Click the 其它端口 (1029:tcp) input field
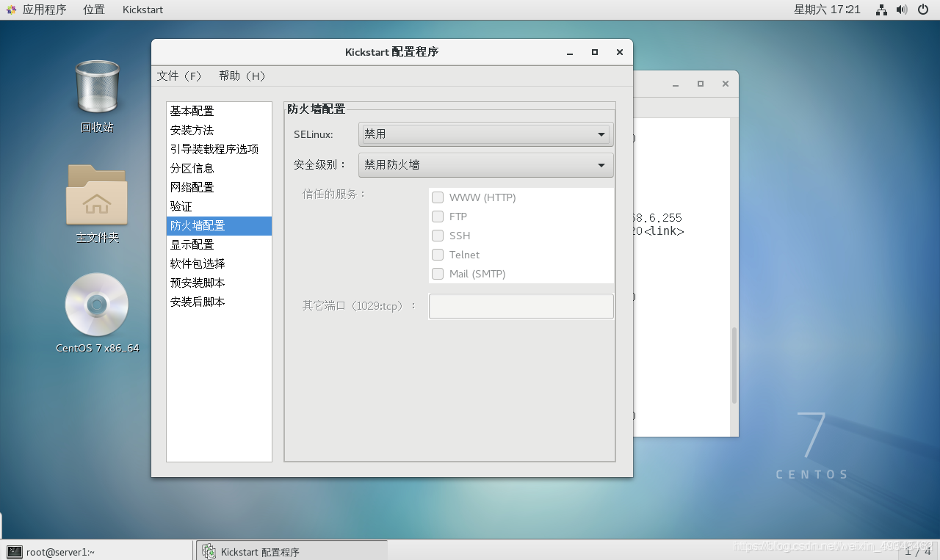Screen dimensions: 940x560 point(521,306)
